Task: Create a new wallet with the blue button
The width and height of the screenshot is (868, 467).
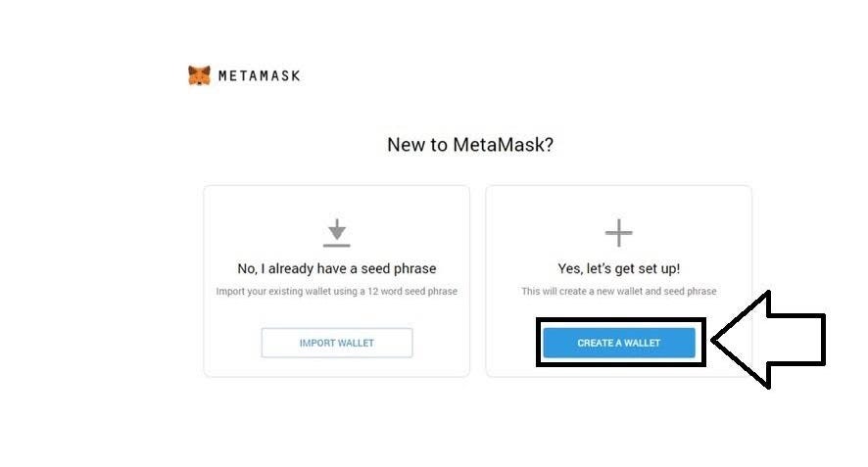Action: [619, 343]
